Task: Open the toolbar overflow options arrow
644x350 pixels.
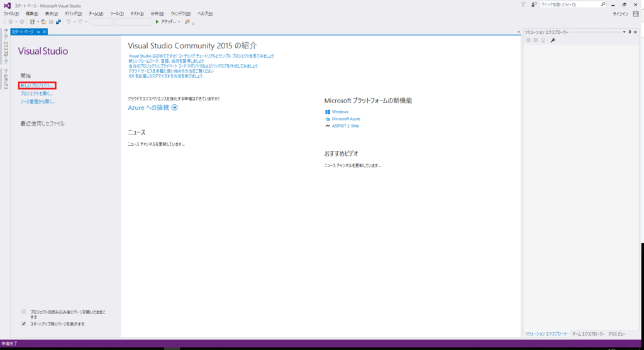Action: (194, 23)
